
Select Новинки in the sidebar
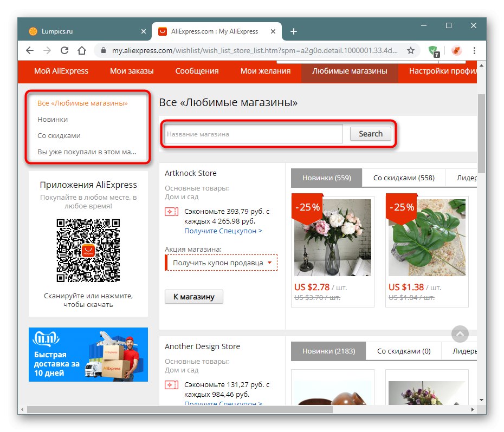[x=53, y=120]
